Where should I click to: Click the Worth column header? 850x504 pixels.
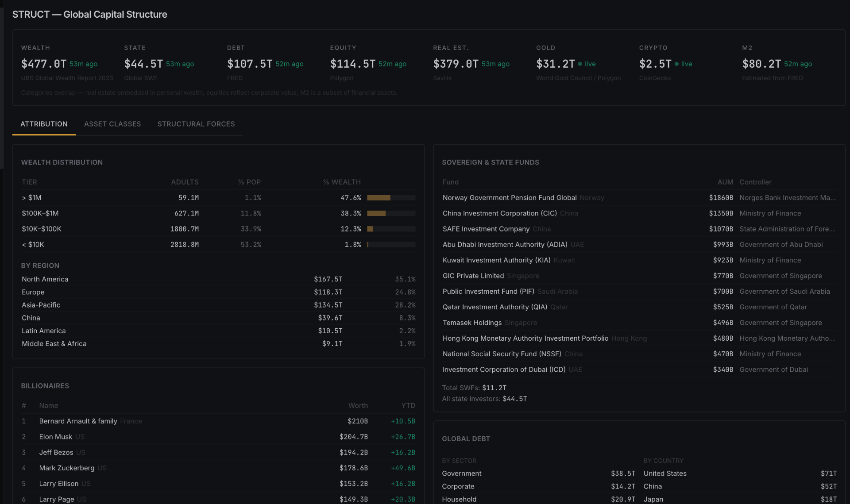point(358,405)
